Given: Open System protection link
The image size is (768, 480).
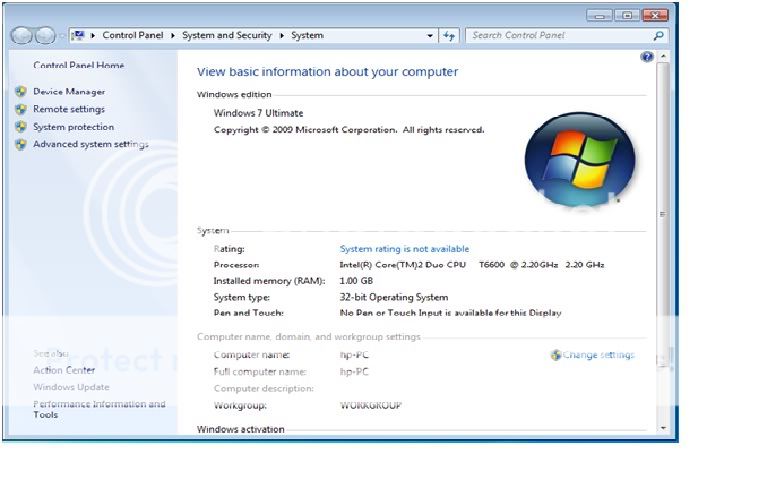Looking at the screenshot, I should pos(73,127).
